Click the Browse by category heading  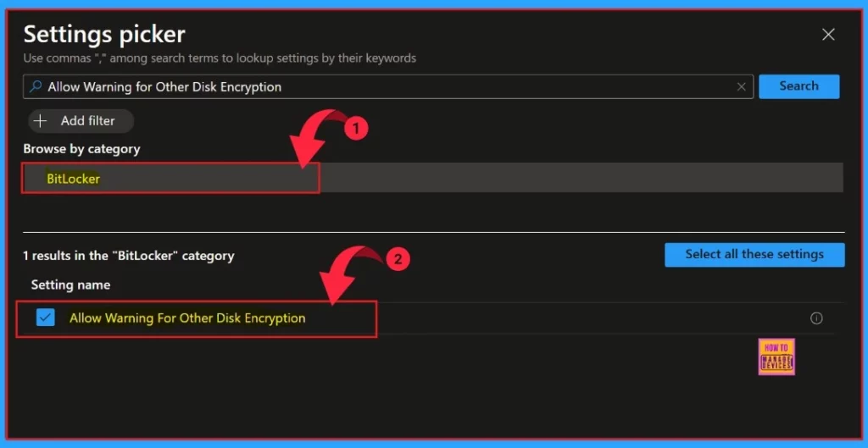(81, 149)
